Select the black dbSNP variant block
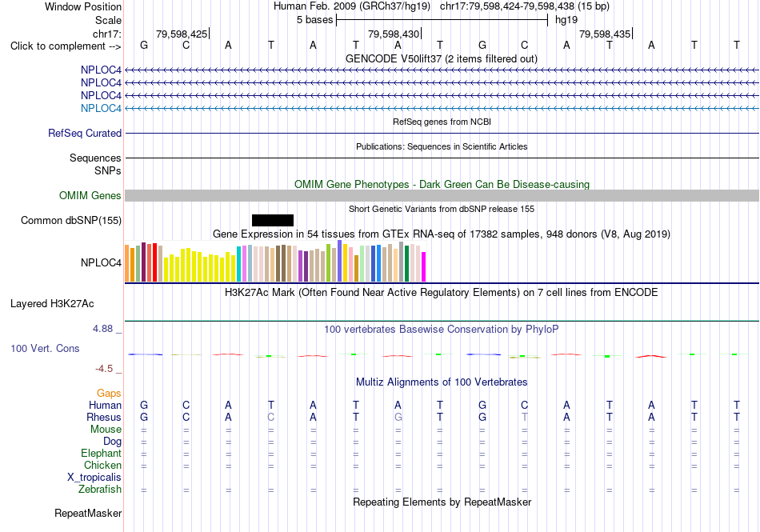760x532 pixels. point(272,221)
